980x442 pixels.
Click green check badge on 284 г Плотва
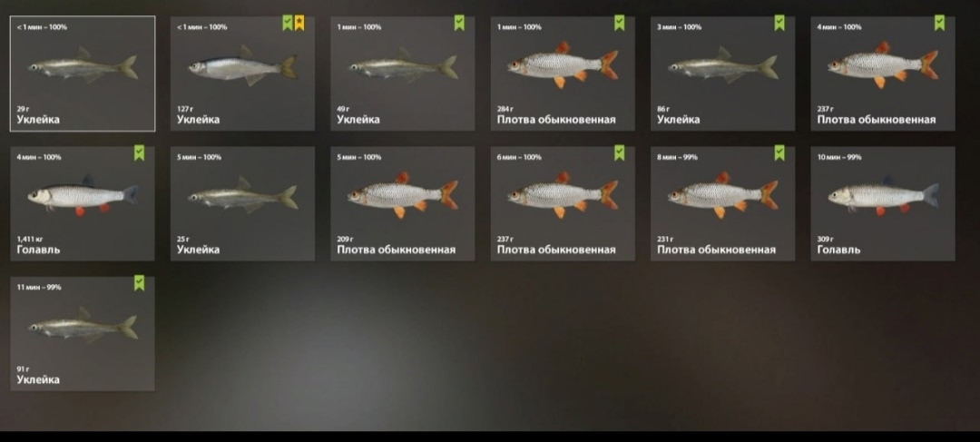[x=620, y=23]
